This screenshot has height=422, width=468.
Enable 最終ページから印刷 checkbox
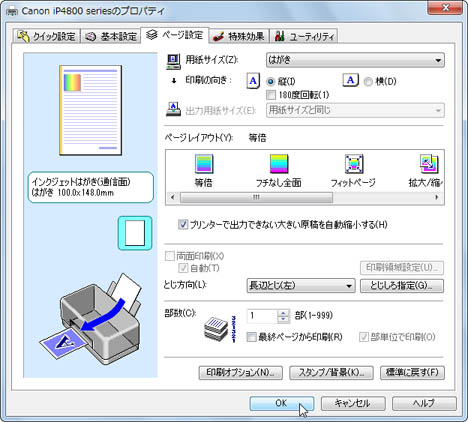251,337
